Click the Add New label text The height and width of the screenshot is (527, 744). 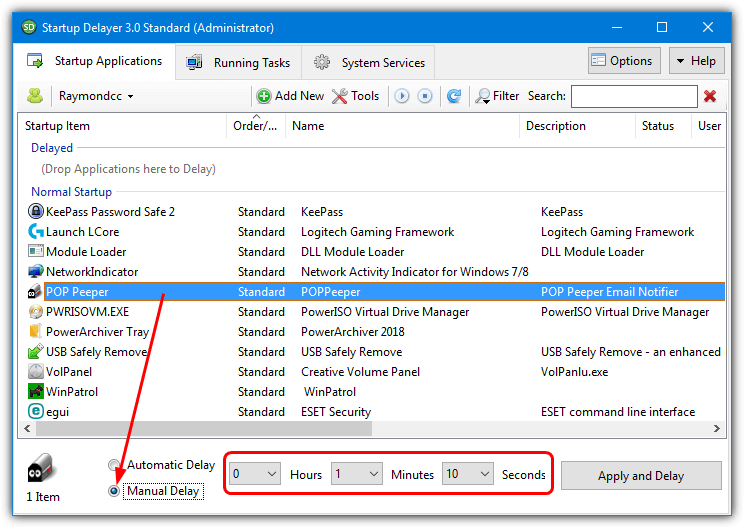tap(299, 96)
